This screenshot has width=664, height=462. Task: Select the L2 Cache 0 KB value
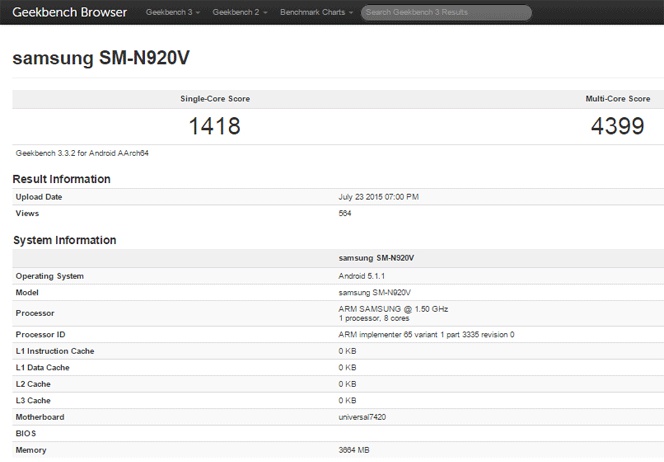pos(347,384)
